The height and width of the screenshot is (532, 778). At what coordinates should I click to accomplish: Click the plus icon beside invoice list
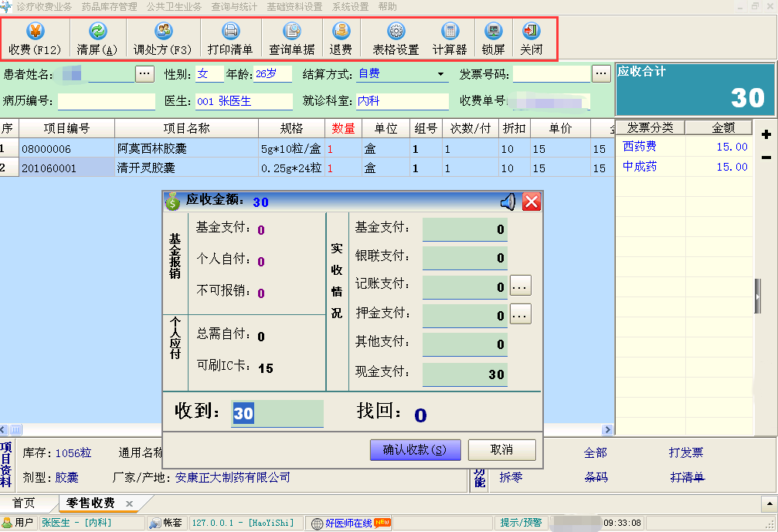[766, 135]
